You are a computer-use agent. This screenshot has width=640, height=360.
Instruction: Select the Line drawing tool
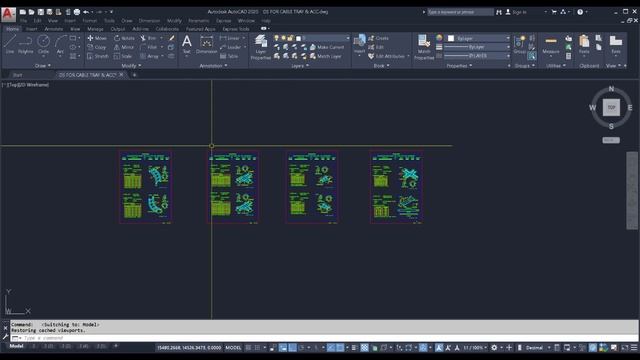point(10,44)
